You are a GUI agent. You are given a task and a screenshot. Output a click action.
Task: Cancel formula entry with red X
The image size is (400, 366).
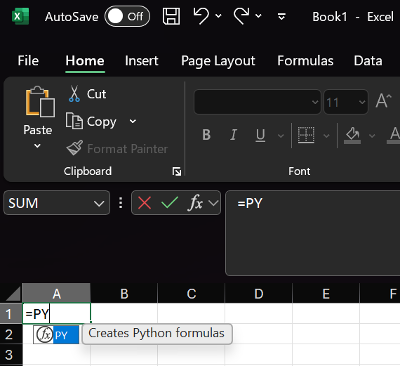(144, 203)
